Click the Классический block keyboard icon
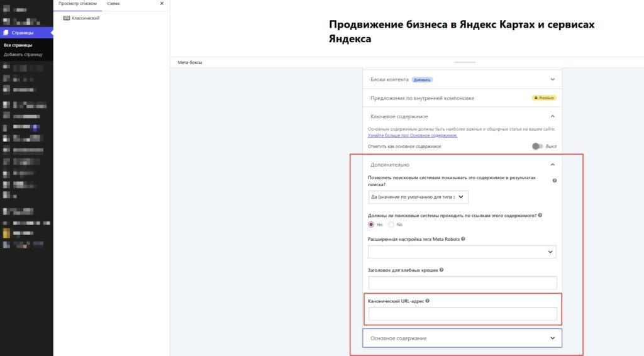644x356 pixels. (x=67, y=18)
